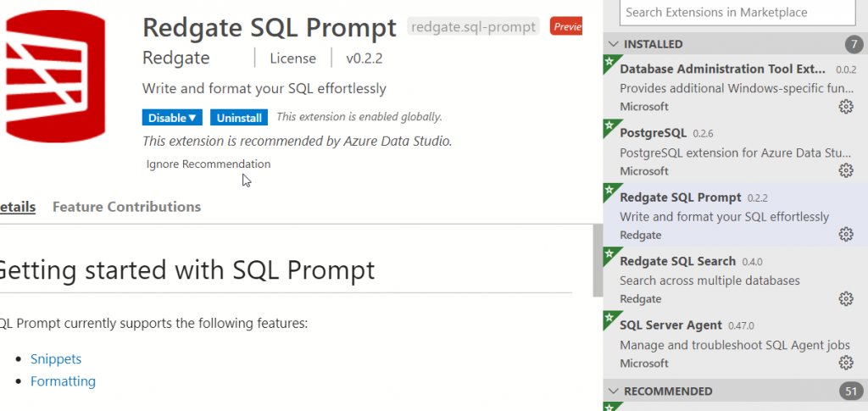Open gear menu for SQL Server Agent

coord(845,363)
